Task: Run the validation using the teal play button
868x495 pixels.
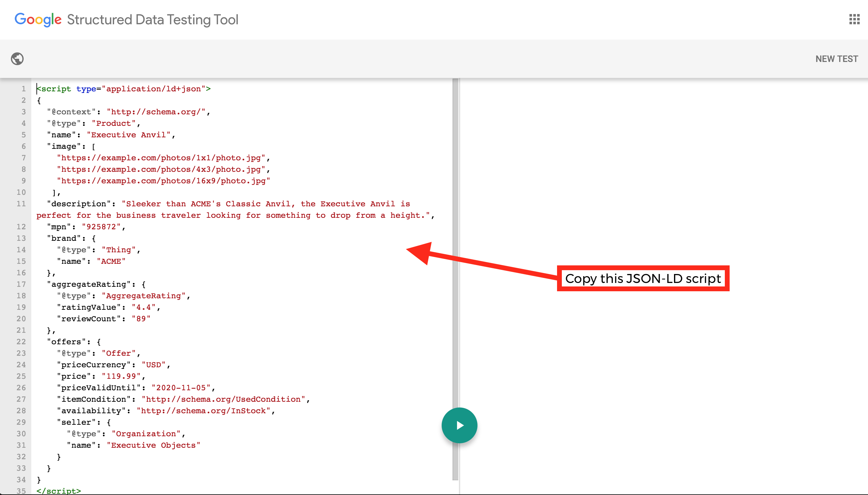Action: [x=459, y=425]
